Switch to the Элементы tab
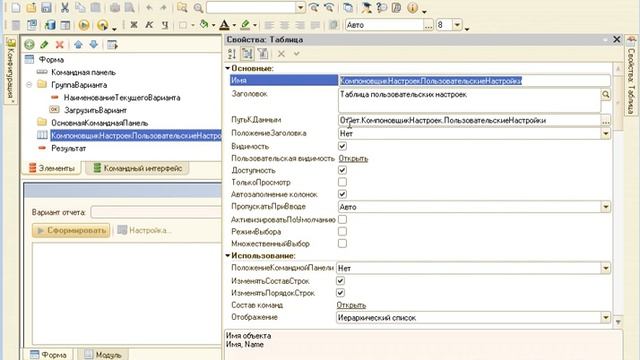Image resolution: width=640 pixels, height=360 pixels. tap(52, 168)
